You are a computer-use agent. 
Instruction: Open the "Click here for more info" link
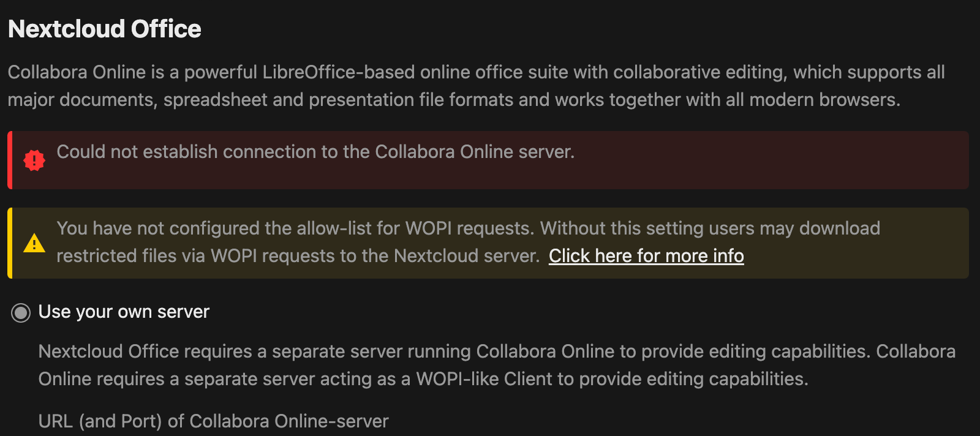(x=646, y=256)
